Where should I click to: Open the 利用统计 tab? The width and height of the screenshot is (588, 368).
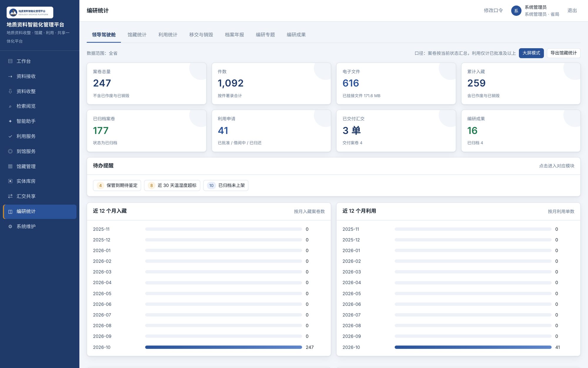[x=168, y=35]
